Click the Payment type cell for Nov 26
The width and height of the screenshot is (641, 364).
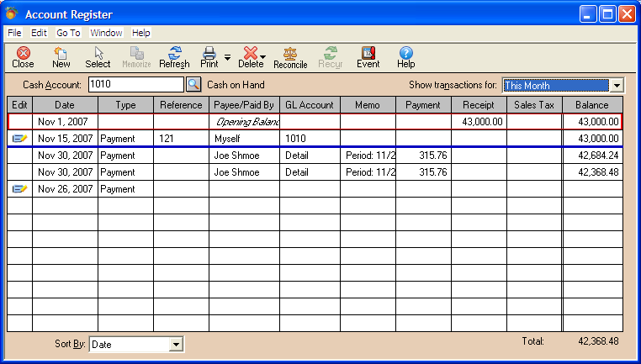tap(125, 189)
